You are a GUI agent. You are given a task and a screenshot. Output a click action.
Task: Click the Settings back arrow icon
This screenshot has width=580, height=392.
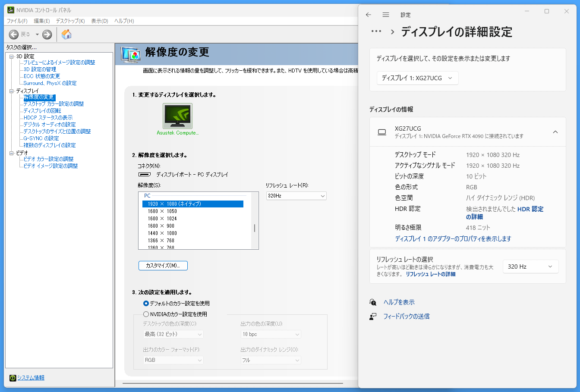tap(368, 15)
